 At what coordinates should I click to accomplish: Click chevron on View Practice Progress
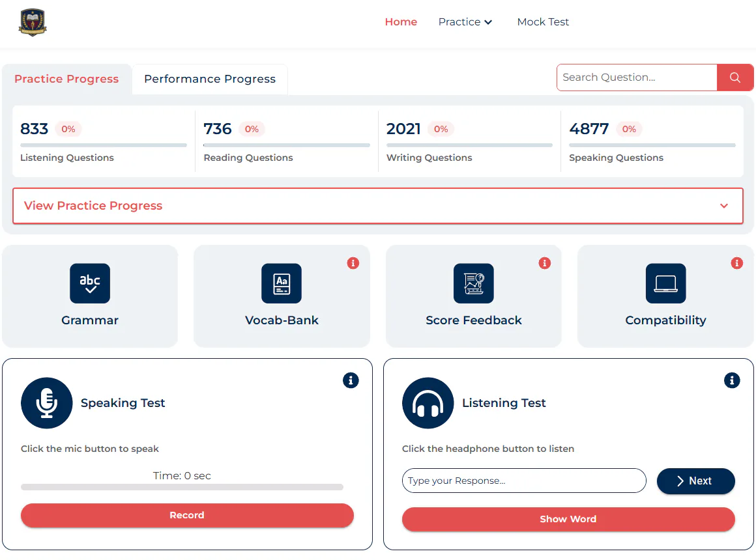tap(723, 206)
